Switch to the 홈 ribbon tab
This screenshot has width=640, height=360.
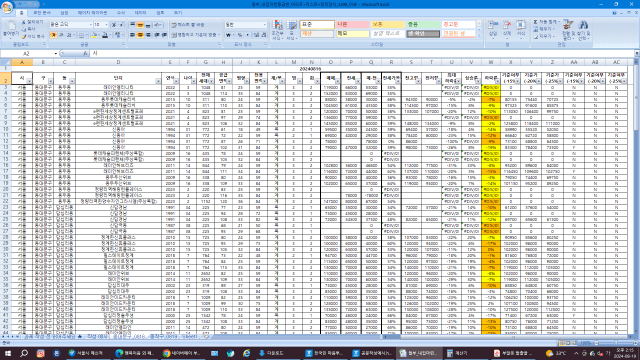click(22, 13)
